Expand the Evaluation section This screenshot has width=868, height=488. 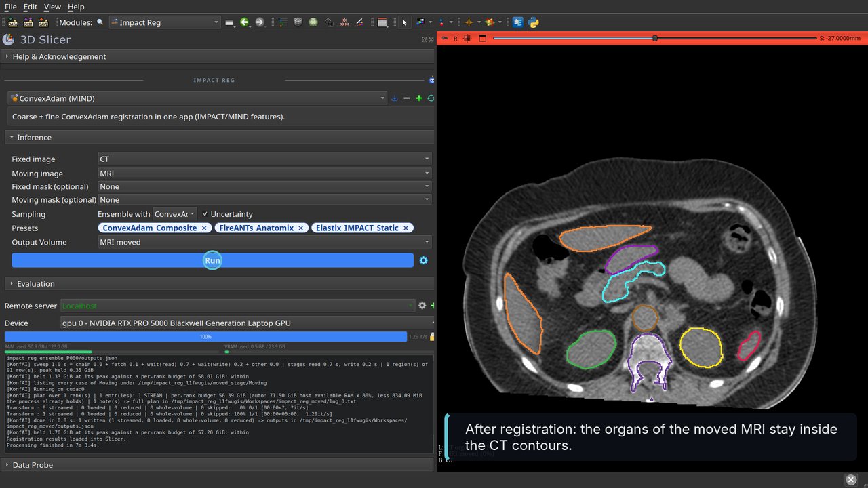click(x=218, y=283)
